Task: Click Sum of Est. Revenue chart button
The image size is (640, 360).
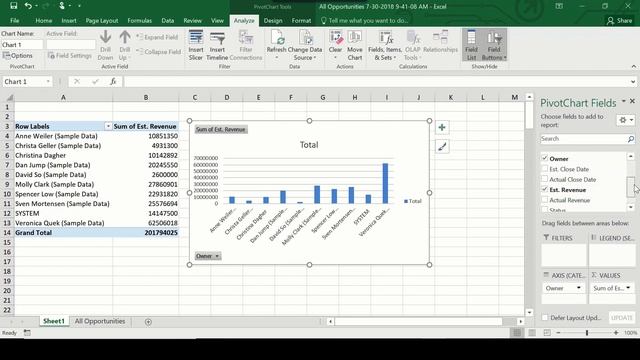Action: tap(221, 129)
